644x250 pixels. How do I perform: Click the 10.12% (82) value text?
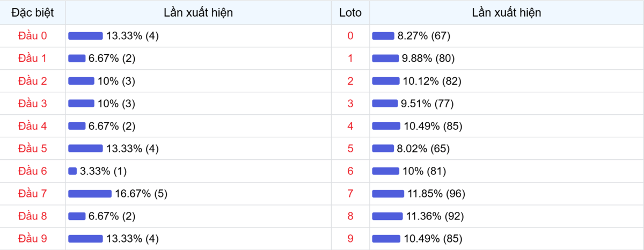coord(432,81)
